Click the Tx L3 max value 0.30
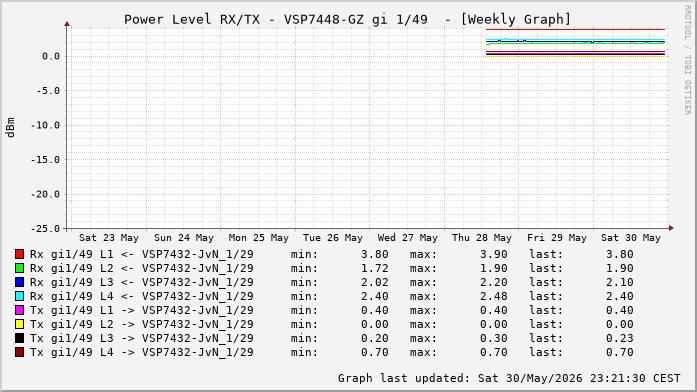Viewport: 697px width, 392px height. (x=494, y=339)
